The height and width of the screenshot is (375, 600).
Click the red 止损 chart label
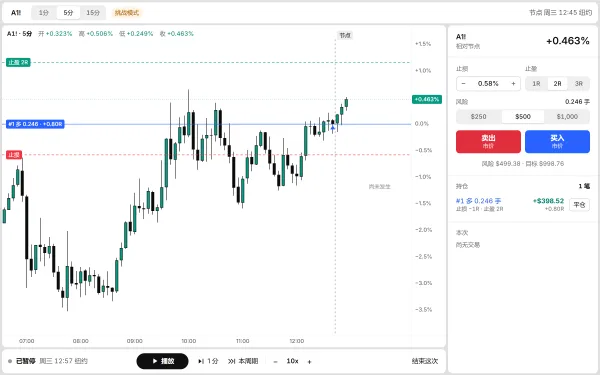14,155
